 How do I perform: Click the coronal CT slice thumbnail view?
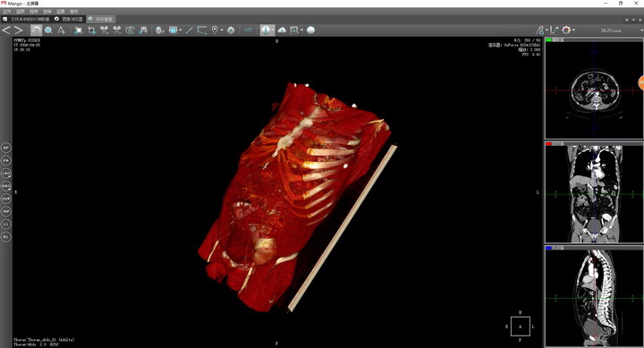[x=594, y=194]
